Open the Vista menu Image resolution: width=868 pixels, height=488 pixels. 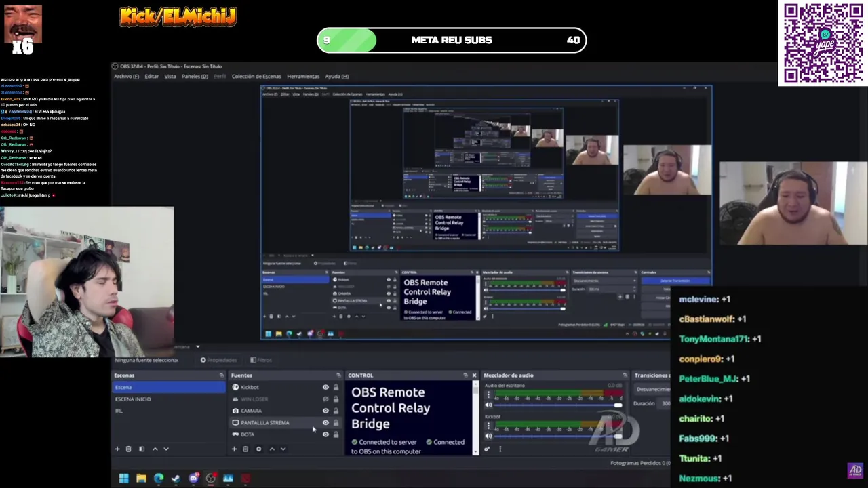point(170,76)
